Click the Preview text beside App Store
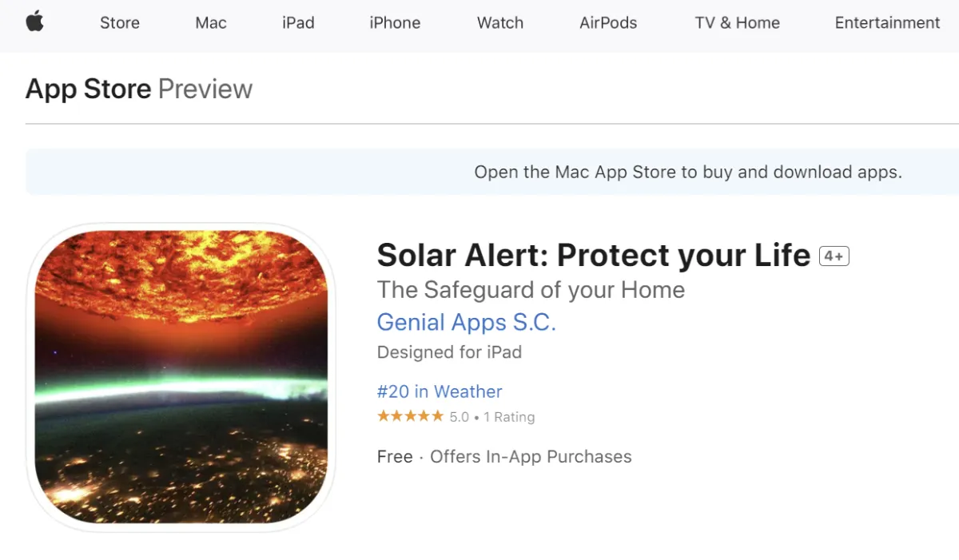Screen dimensions: 959x560 point(205,89)
